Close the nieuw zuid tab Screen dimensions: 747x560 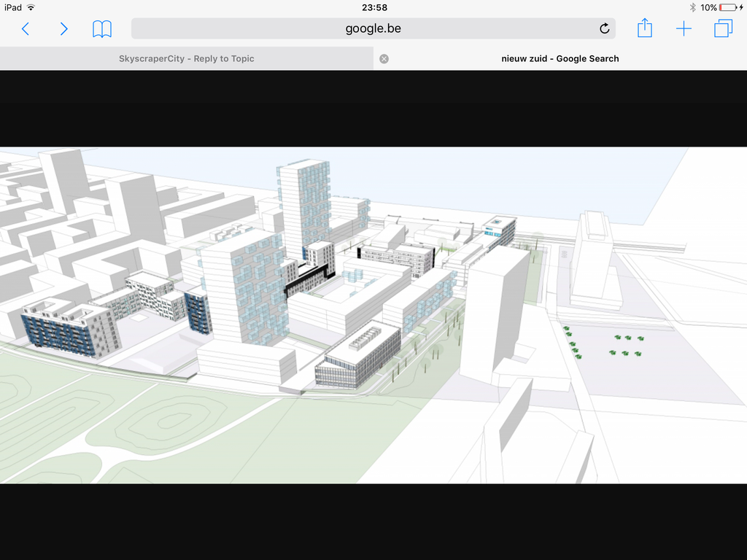[x=384, y=58]
